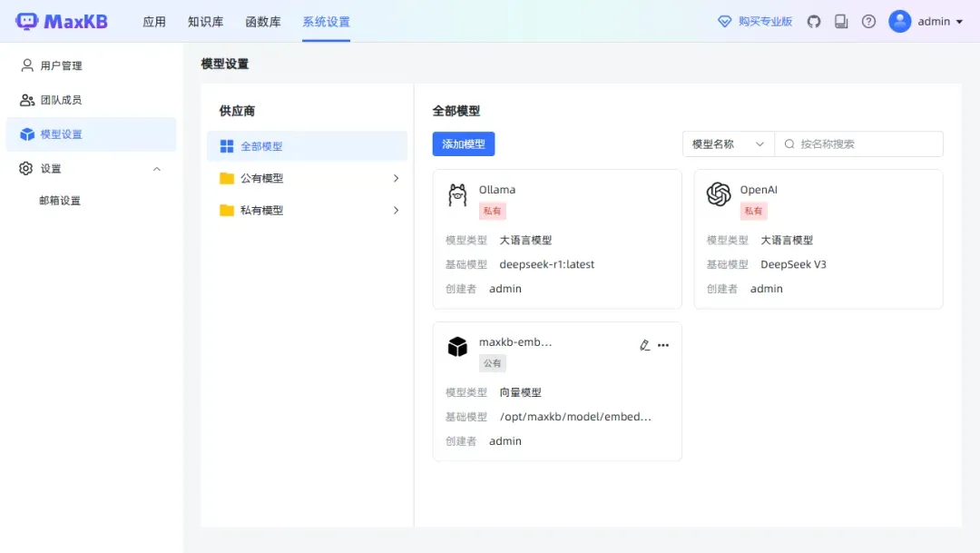The height and width of the screenshot is (553, 980).
Task: Click the maxkb-emb model cube icon
Action: (457, 347)
